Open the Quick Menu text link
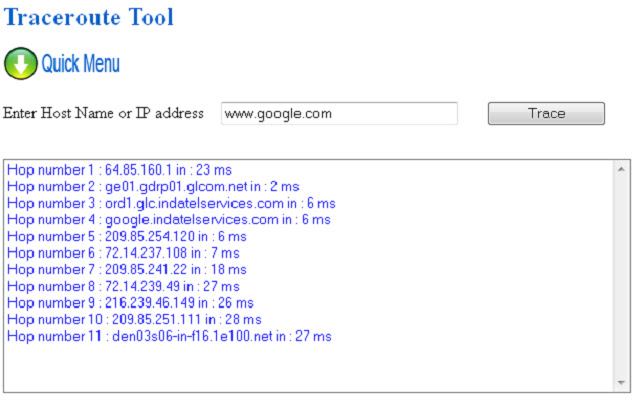Image resolution: width=640 pixels, height=400 pixels. (x=80, y=64)
